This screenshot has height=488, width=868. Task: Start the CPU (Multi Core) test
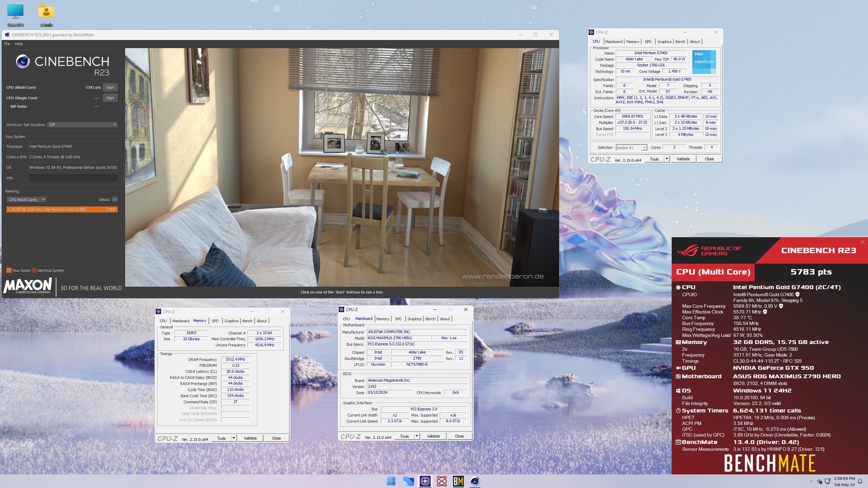coord(110,87)
